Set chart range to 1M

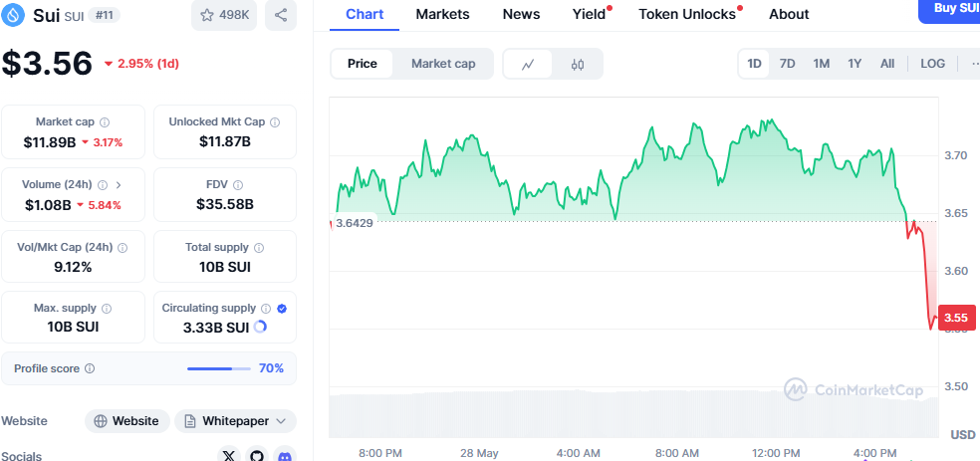[x=822, y=64]
